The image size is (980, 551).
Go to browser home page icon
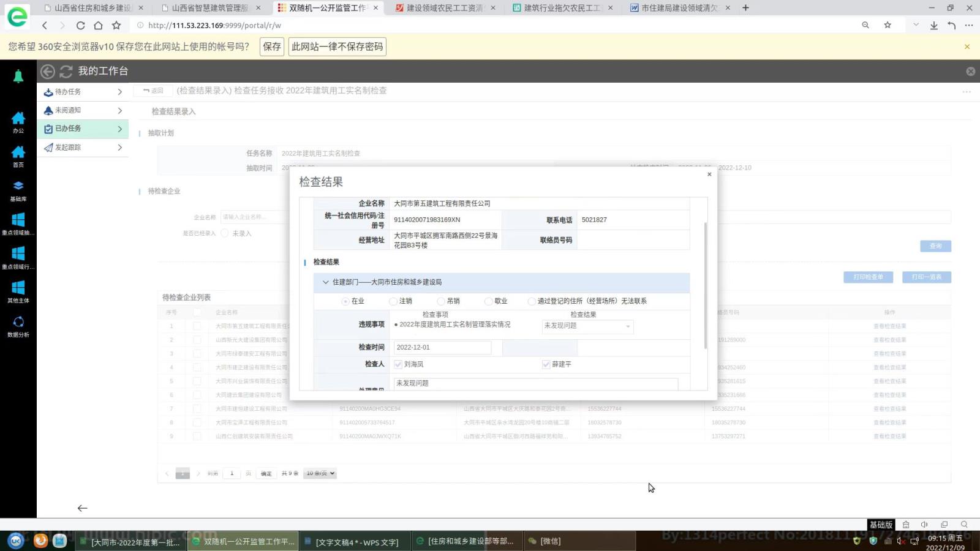click(98, 26)
